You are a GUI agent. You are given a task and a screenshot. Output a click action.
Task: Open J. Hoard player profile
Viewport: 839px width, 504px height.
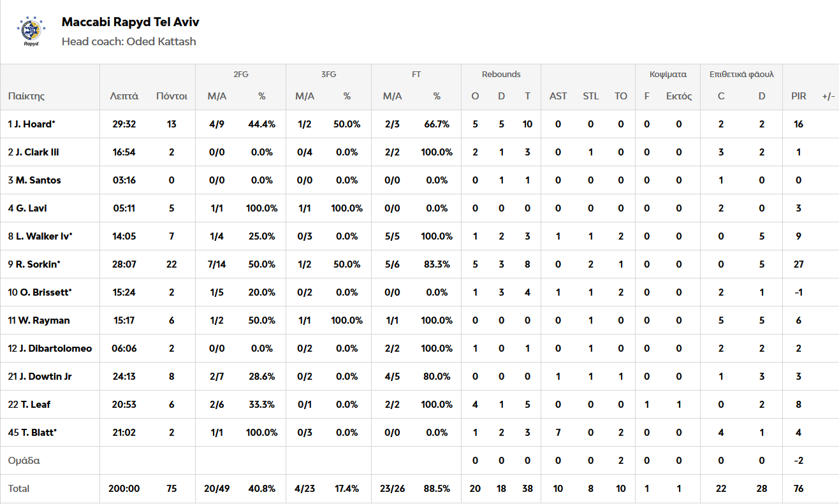pyautogui.click(x=32, y=124)
